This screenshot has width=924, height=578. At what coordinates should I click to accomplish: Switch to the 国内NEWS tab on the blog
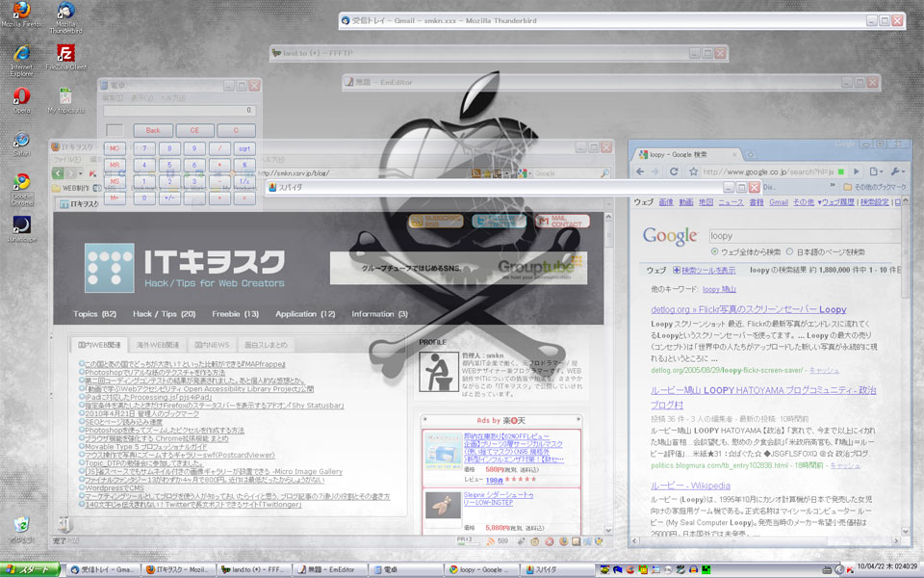tap(210, 345)
